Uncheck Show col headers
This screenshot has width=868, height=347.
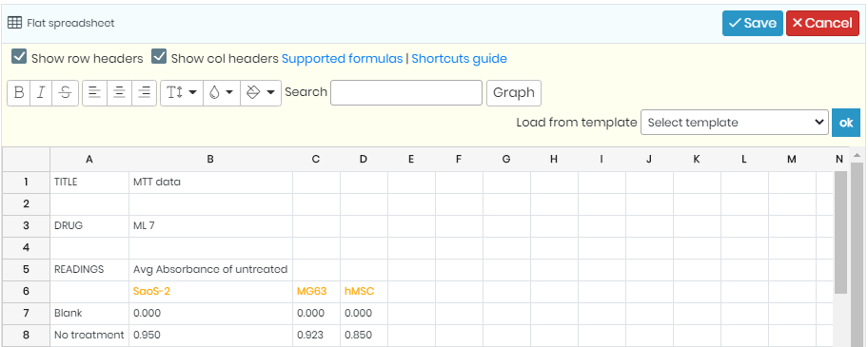160,57
